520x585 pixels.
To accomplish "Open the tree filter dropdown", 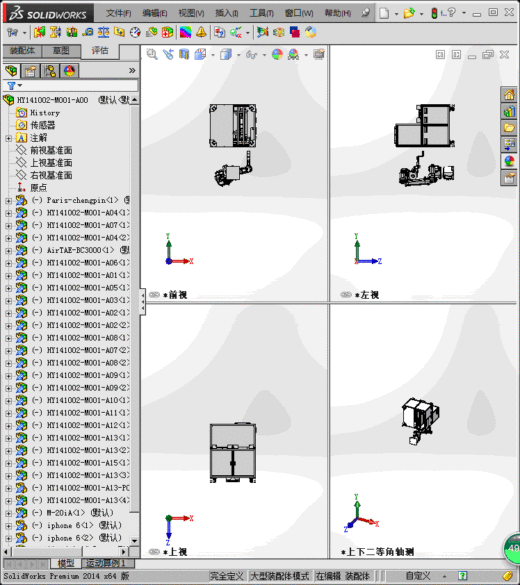I will (20, 86).
